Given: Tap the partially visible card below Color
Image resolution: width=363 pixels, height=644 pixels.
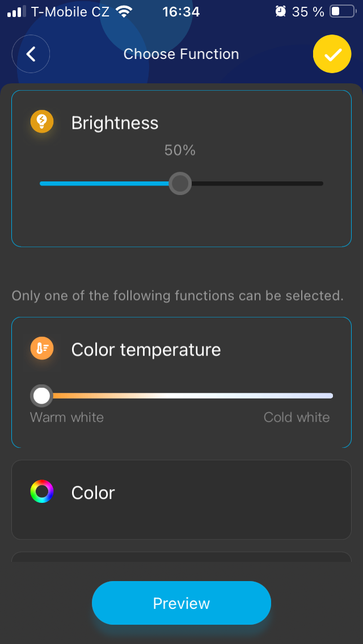Looking at the screenshot, I should pyautogui.click(x=181, y=557).
